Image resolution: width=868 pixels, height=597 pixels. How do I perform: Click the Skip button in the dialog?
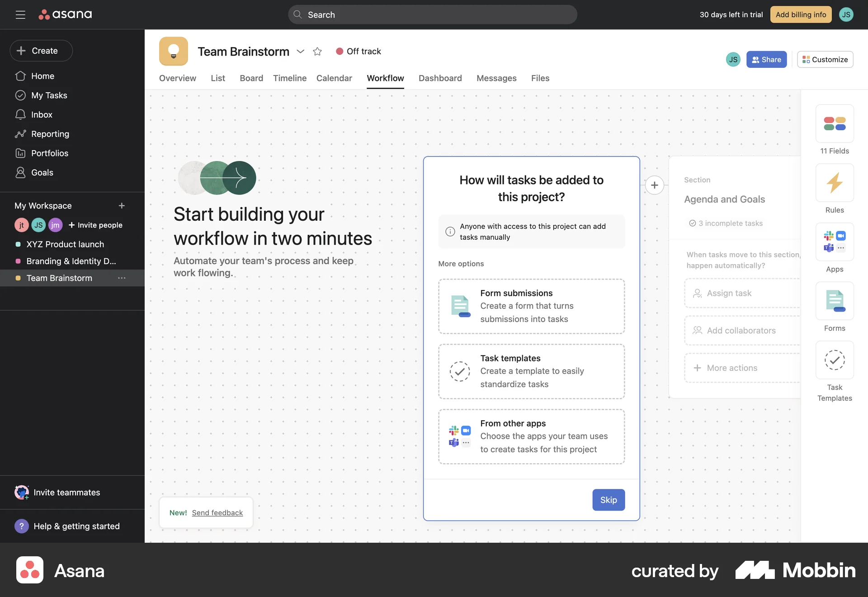(x=608, y=500)
